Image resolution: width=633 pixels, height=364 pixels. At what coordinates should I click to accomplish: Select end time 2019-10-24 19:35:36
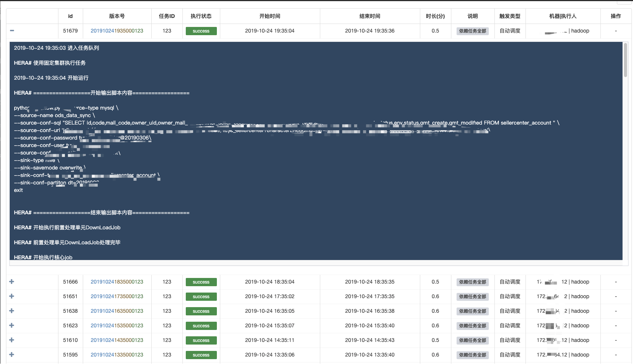pos(370,31)
